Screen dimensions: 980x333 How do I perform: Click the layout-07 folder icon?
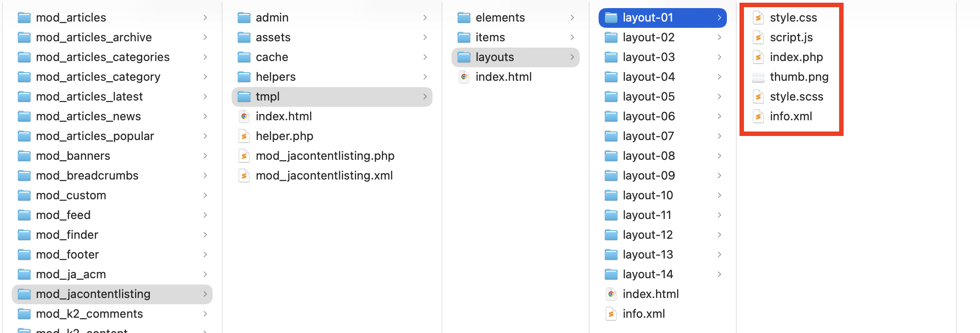(x=611, y=136)
